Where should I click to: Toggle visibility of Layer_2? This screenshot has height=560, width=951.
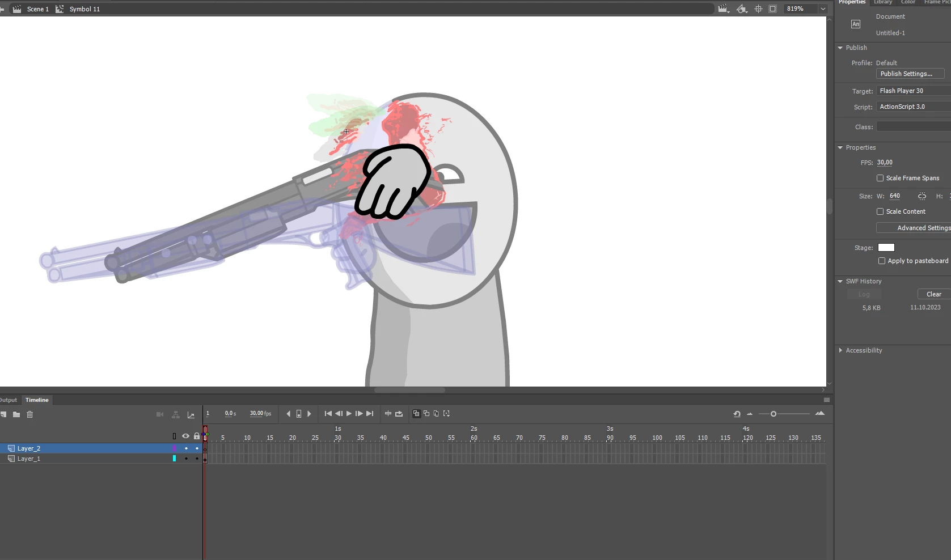click(186, 448)
